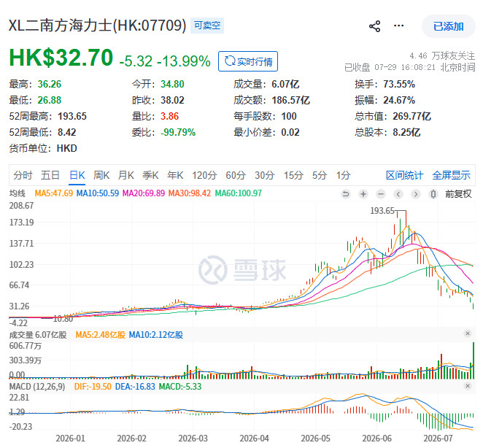Click the 成交额 186.57亿 value
This screenshot has width=483, height=448.
point(290,100)
